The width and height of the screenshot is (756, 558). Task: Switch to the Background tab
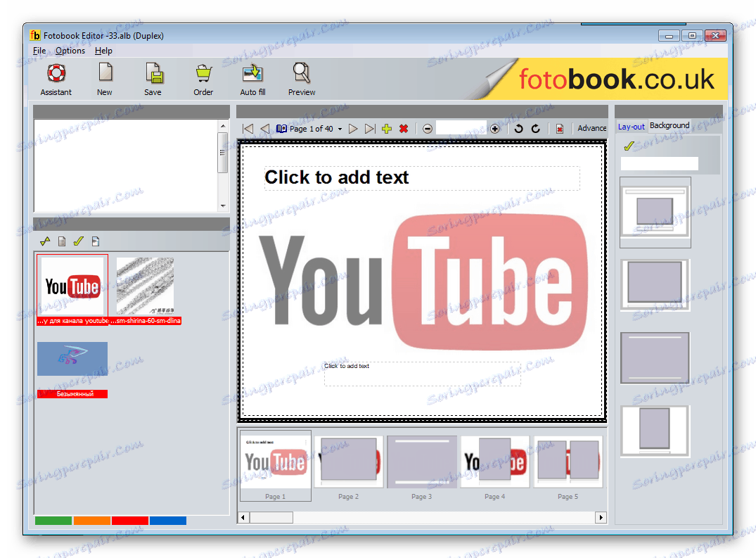(x=669, y=125)
